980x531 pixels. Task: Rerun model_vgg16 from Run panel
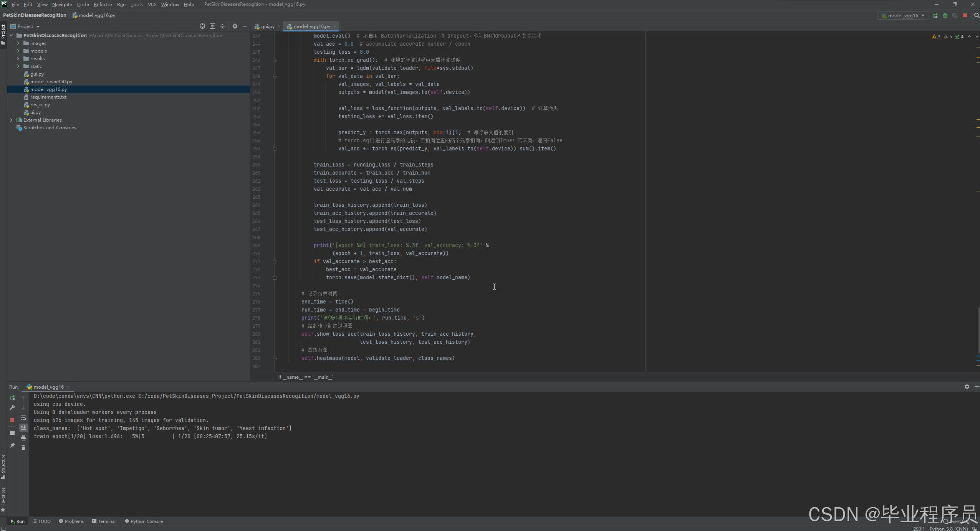pos(12,398)
